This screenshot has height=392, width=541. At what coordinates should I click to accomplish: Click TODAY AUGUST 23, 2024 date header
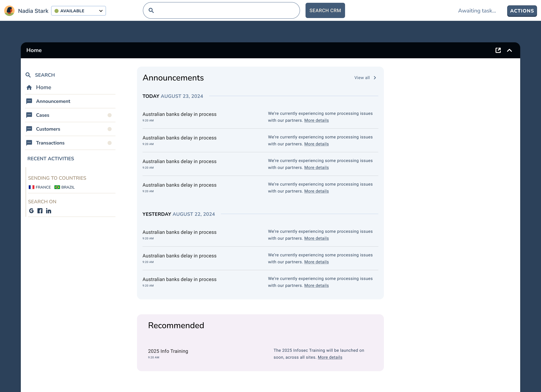coord(173,96)
